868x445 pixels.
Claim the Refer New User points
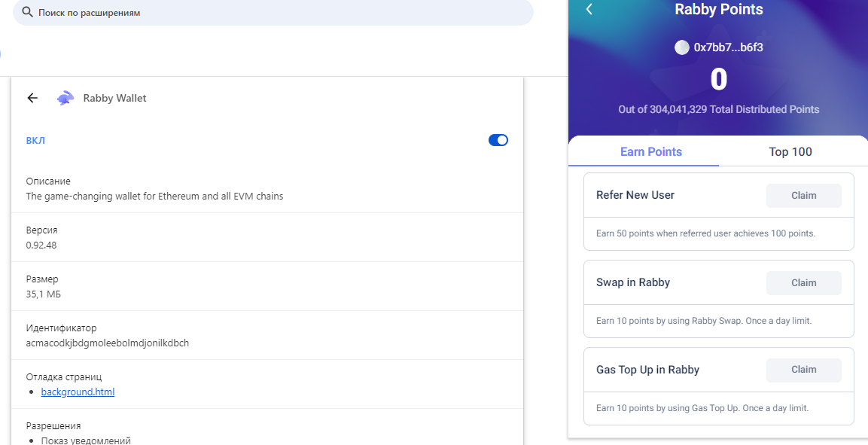tap(803, 195)
